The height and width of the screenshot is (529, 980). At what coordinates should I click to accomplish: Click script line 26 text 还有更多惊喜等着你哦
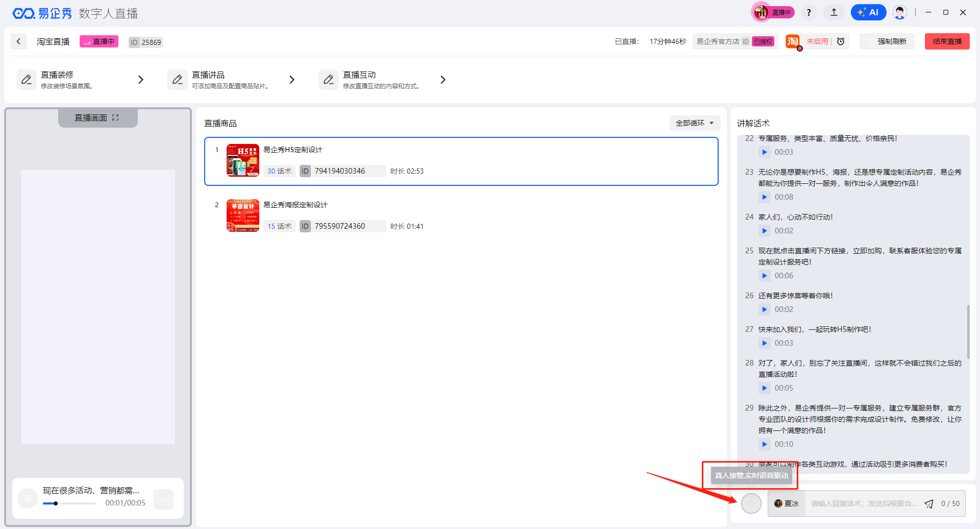coord(796,296)
